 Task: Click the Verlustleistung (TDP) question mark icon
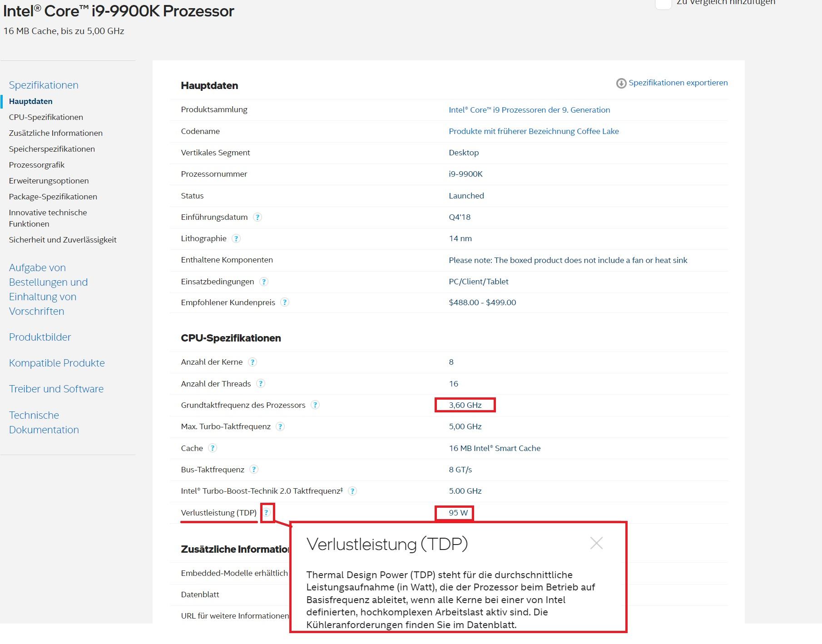(267, 513)
